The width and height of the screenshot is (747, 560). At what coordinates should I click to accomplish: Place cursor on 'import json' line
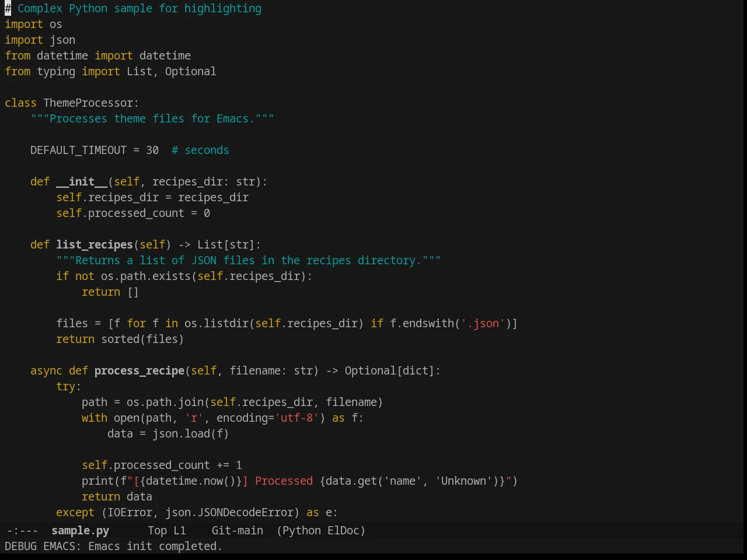40,40
